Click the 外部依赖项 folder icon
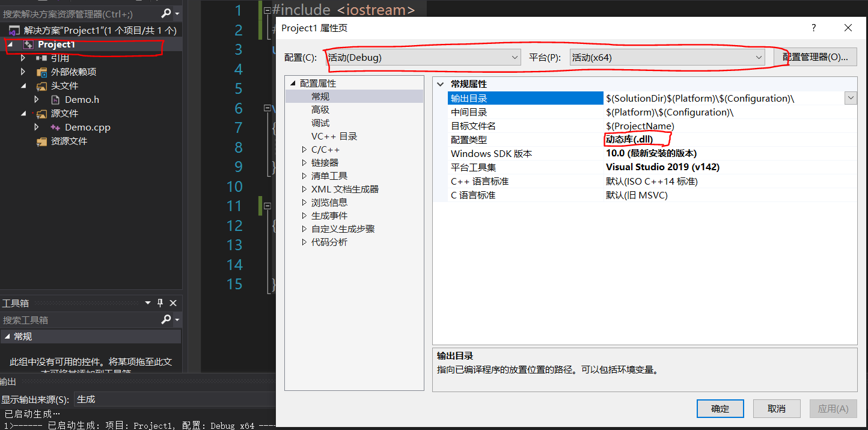The height and width of the screenshot is (430, 868). pos(41,72)
